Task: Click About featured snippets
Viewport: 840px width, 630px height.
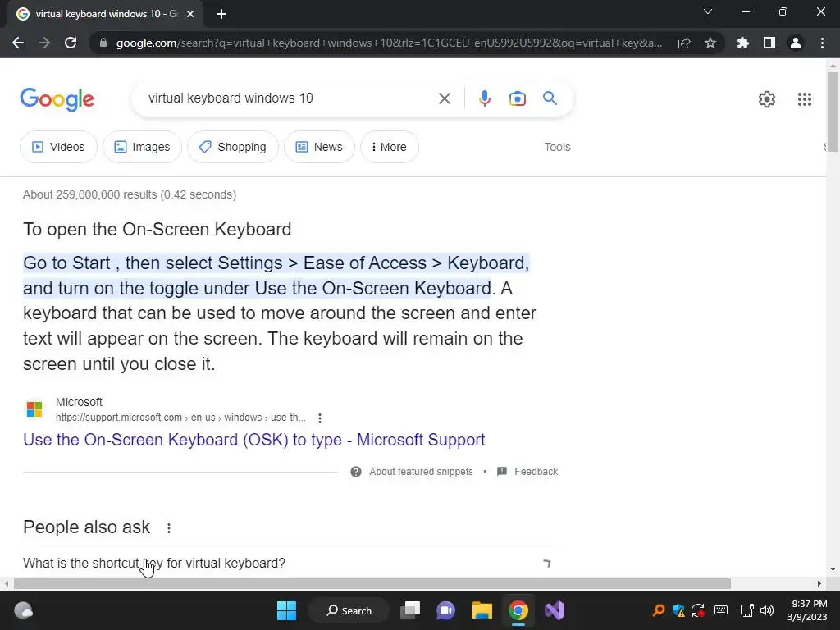Action: click(x=421, y=472)
